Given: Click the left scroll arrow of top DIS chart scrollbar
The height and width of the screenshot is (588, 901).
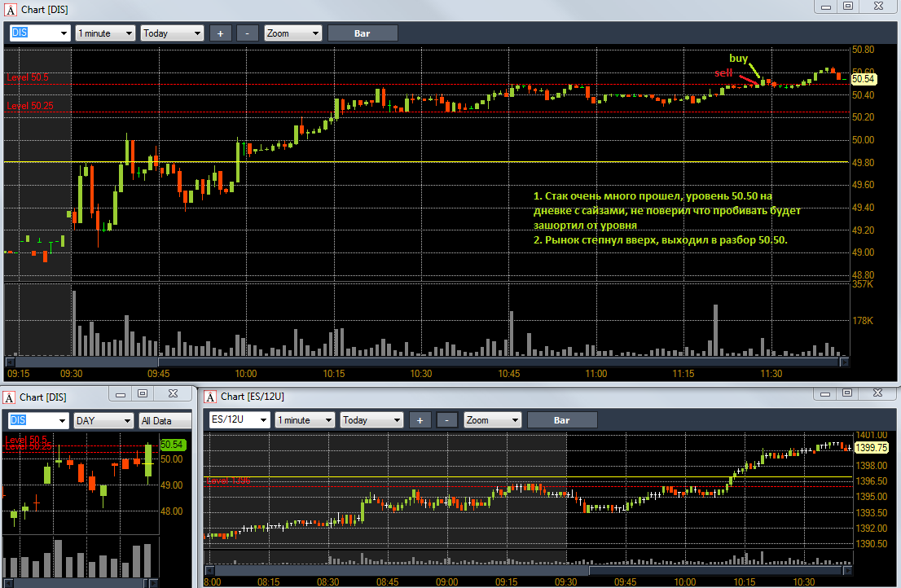Looking at the screenshot, I should pos(10,362).
